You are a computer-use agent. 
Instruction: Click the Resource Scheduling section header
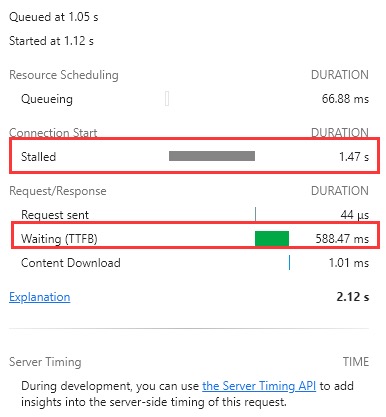[64, 75]
